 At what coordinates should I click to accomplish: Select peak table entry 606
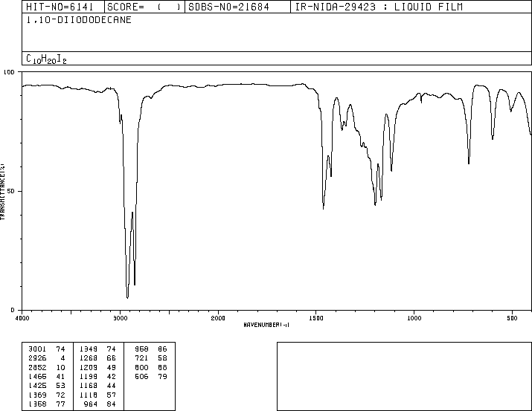141,376
